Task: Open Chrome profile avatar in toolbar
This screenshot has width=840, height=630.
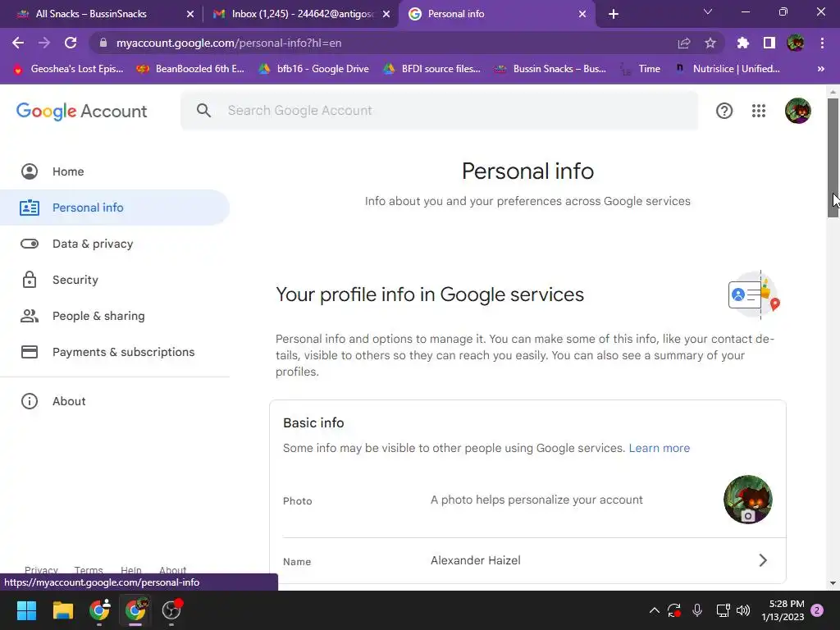Action: (796, 43)
